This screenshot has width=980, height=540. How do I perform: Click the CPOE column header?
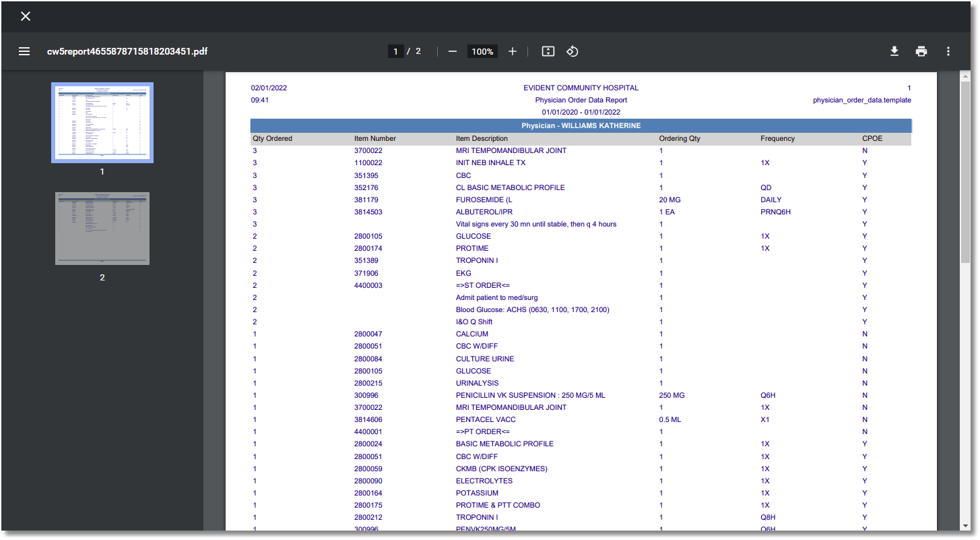[872, 138]
